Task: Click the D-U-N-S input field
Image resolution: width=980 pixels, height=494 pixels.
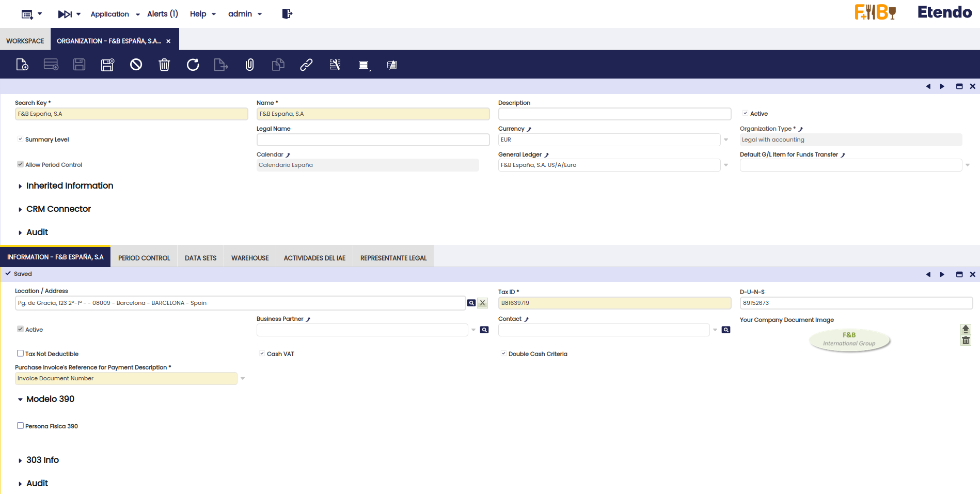Action: point(856,303)
